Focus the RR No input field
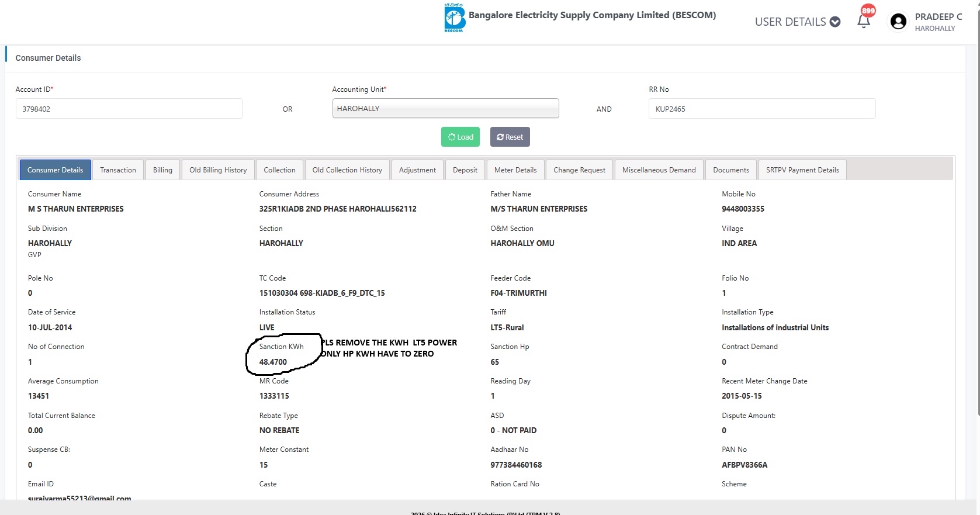 click(x=762, y=109)
